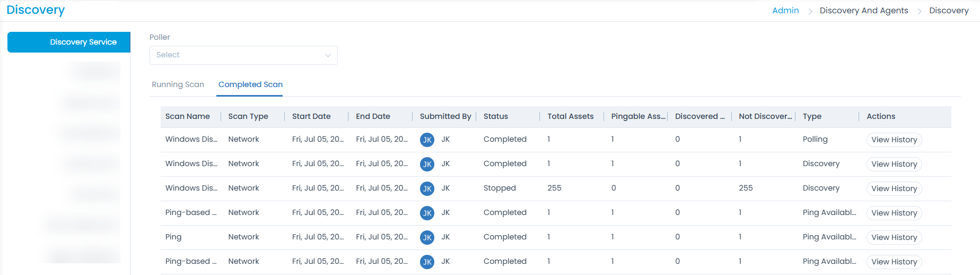
Task: Select the Completed Scan tab
Action: (x=250, y=84)
